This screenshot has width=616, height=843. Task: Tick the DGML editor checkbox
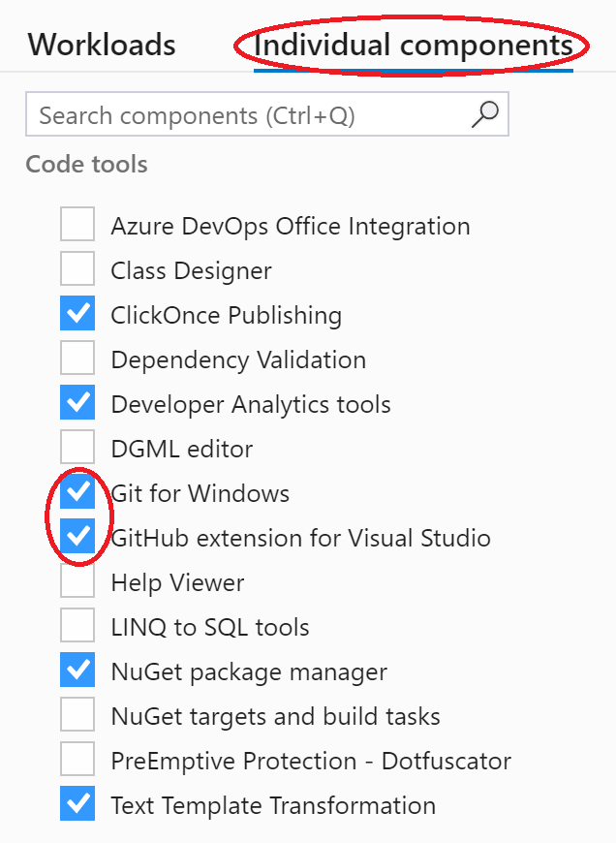point(77,449)
